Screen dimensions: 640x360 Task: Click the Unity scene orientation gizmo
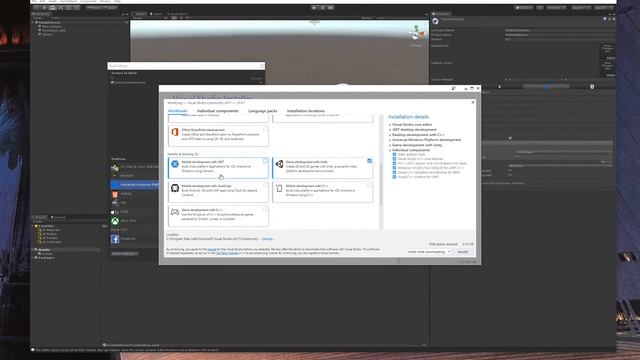(417, 33)
